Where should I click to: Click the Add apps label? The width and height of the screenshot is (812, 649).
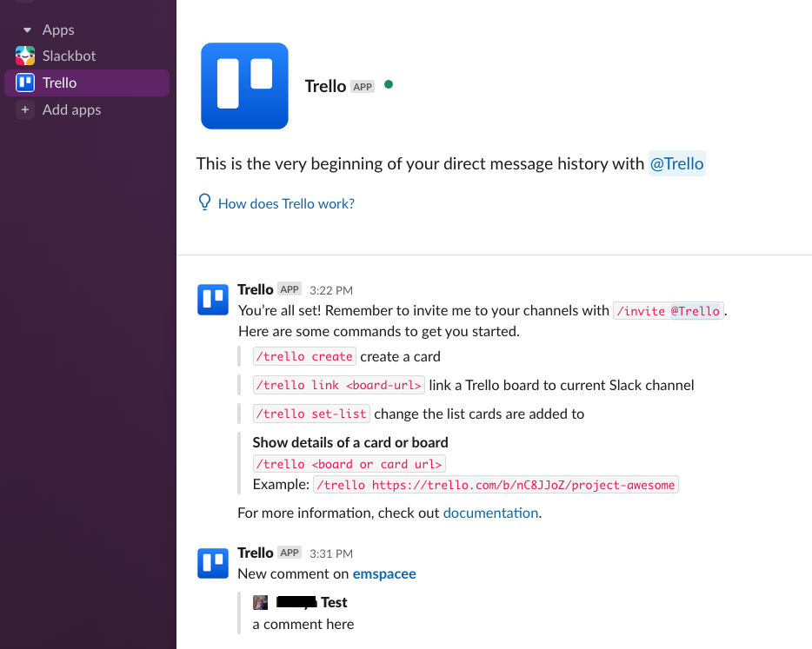71,109
